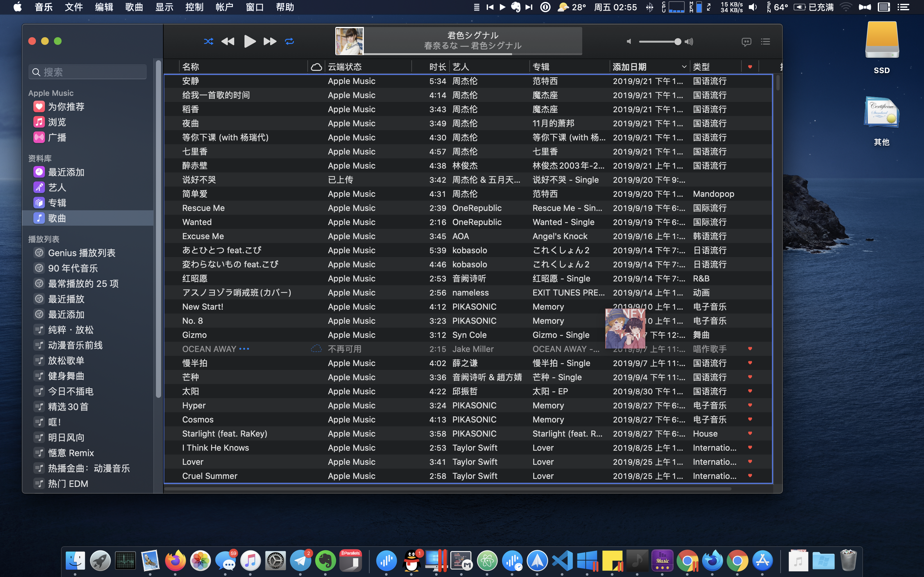
Task: Open 广播 radio in the sidebar
Action: coord(57,138)
